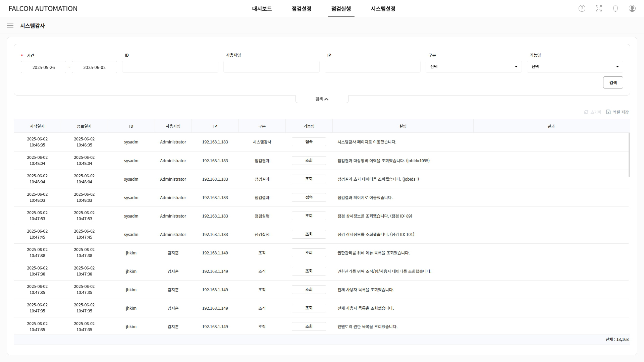Select text '점검결과 대상장비 이력을 조회했습니다. (jobId=1095)'
The height and width of the screenshot is (362, 644).
pos(383,161)
